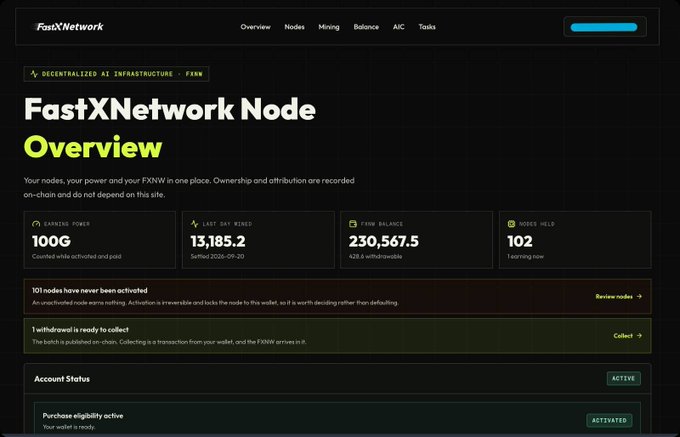Click the Collect link
Viewport: 680px width, 437px height.
pyautogui.click(x=628, y=336)
